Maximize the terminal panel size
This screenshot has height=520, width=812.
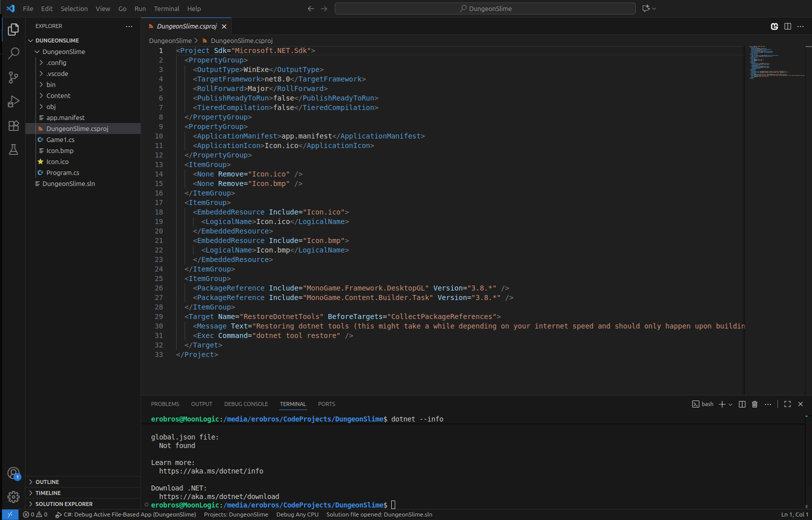787,404
